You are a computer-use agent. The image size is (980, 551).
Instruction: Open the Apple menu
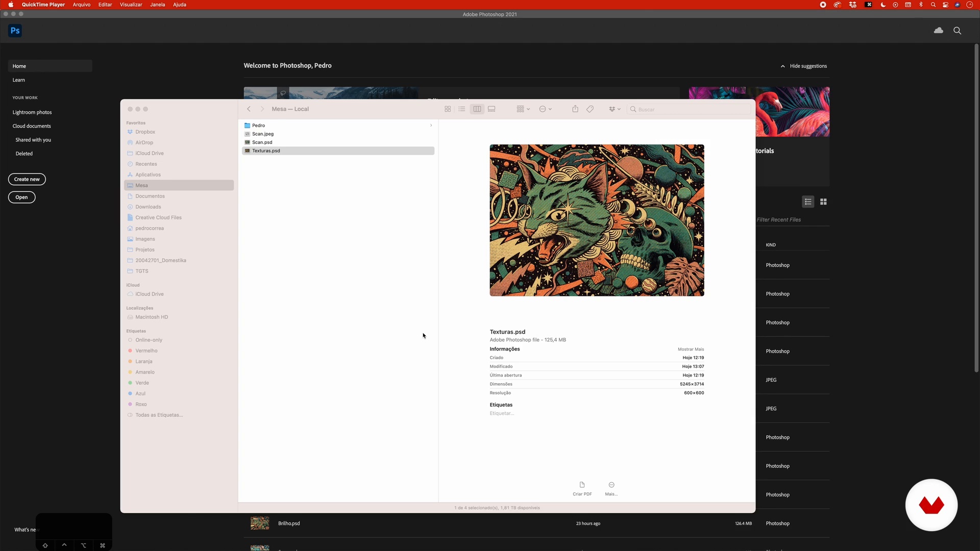(x=11, y=5)
